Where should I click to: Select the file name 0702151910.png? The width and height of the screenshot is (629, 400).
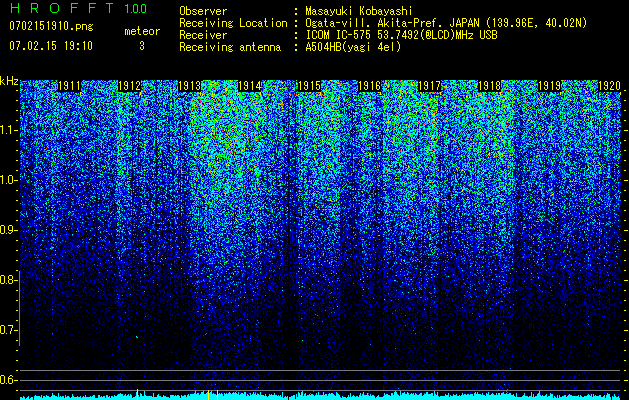point(51,26)
